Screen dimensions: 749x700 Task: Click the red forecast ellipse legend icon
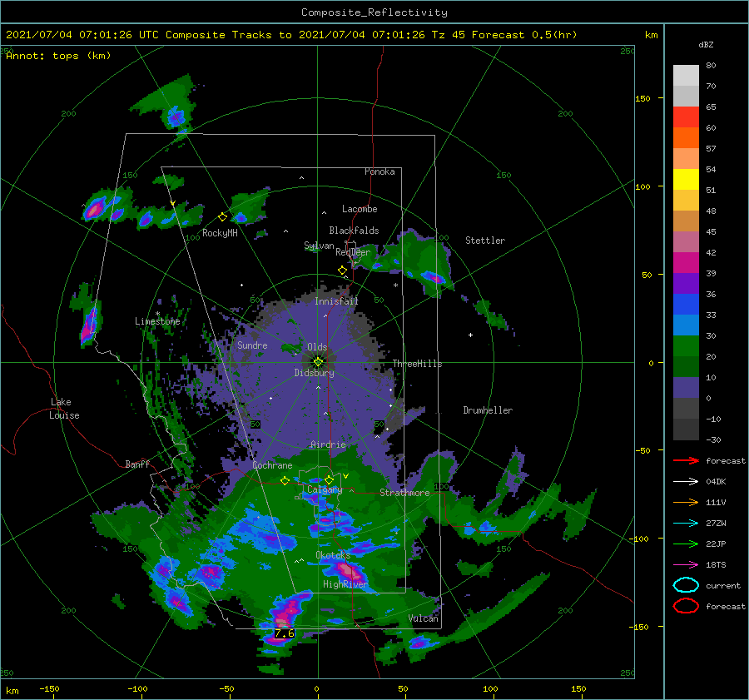[x=686, y=606]
